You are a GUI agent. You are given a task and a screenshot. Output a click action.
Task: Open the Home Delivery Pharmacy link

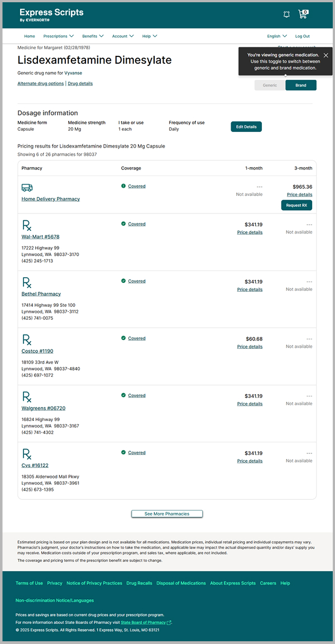point(51,199)
